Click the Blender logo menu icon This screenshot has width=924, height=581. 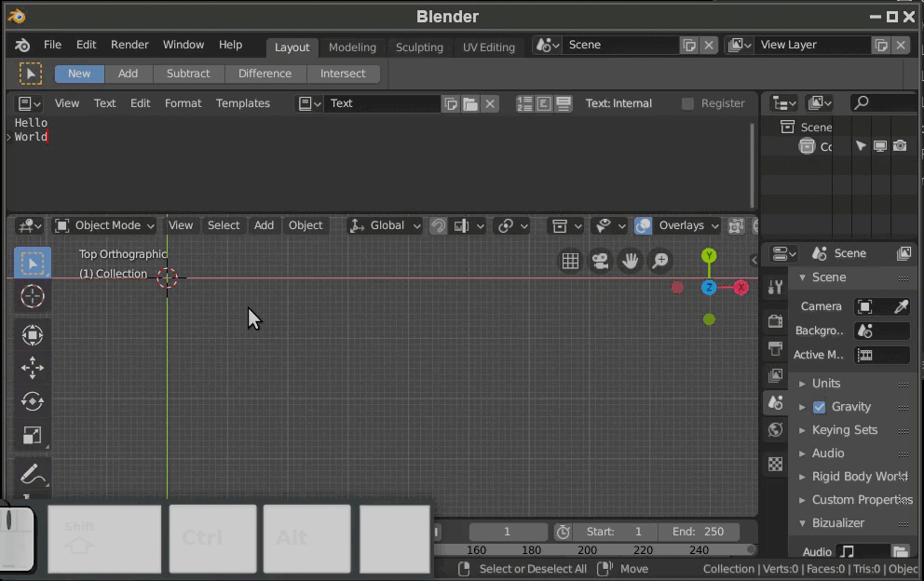pos(21,45)
